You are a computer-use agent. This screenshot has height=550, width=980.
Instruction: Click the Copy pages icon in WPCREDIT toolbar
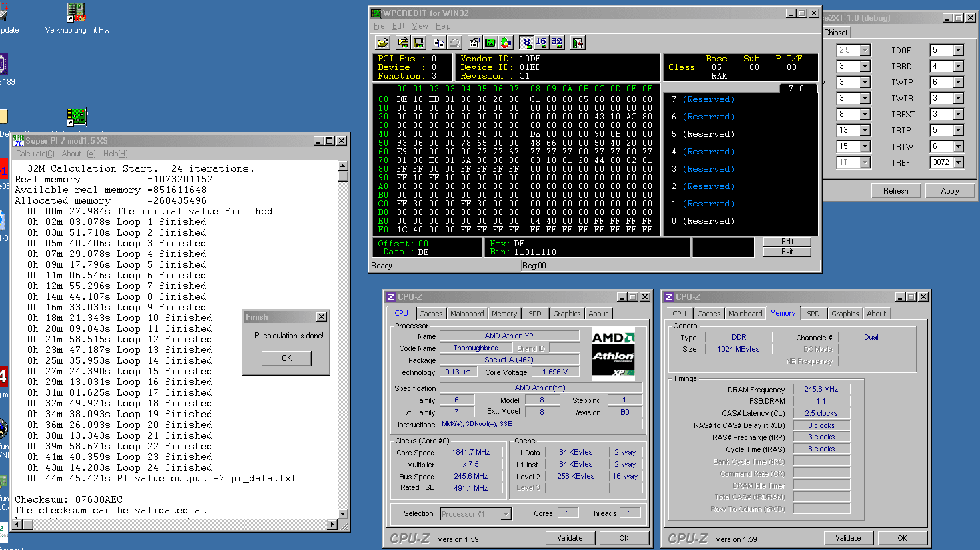[438, 43]
